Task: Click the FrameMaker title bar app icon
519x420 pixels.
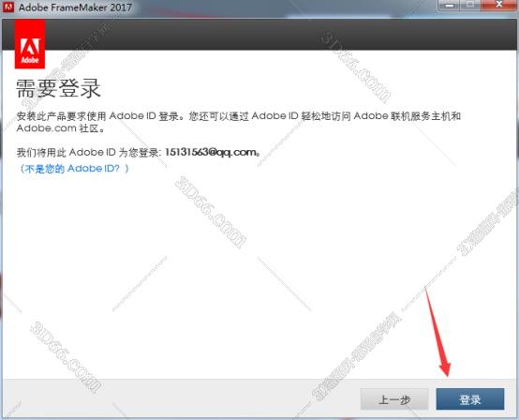Action: pyautogui.click(x=7, y=7)
